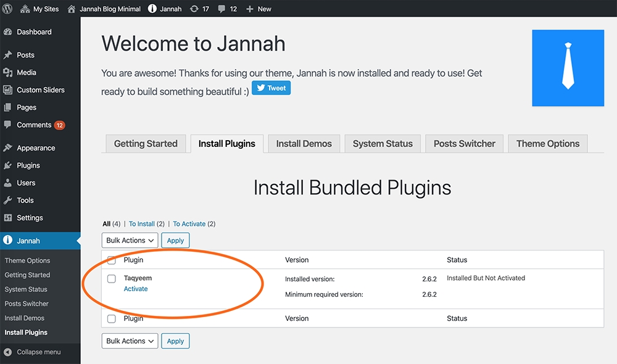Screen dimensions: 617x364
Task: Click the Plugins plug icon
Action: tap(7, 165)
